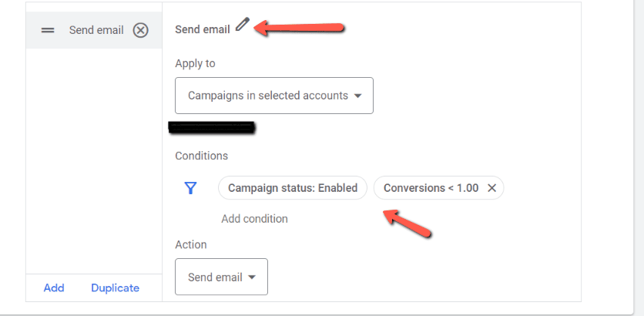Edit the Campaign status: Enabled chip

[x=293, y=188]
